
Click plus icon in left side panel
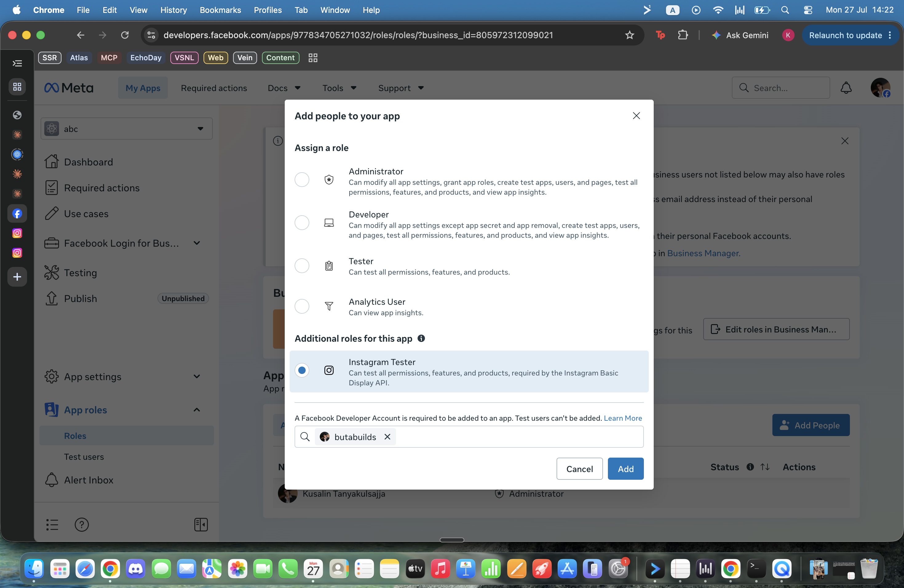click(17, 277)
